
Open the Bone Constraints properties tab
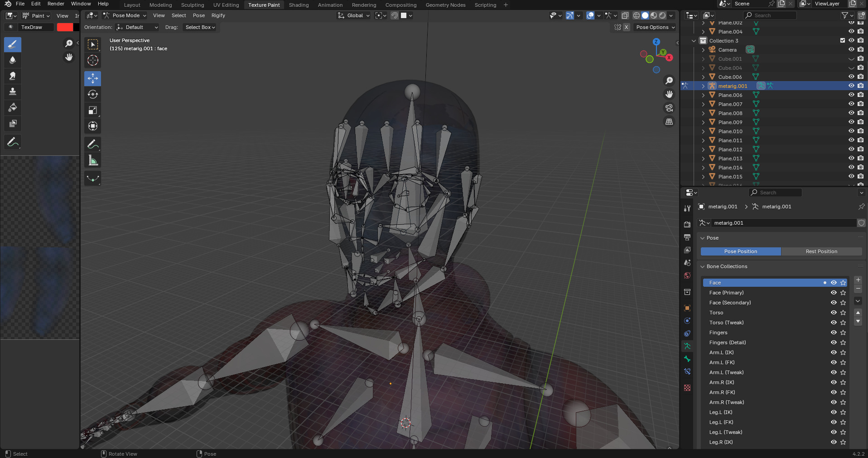pyautogui.click(x=687, y=371)
